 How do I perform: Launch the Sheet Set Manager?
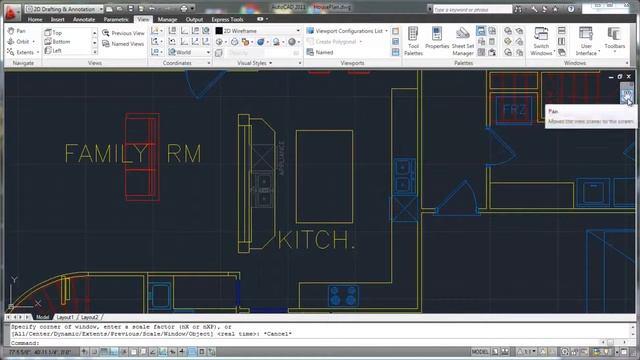pyautogui.click(x=462, y=41)
